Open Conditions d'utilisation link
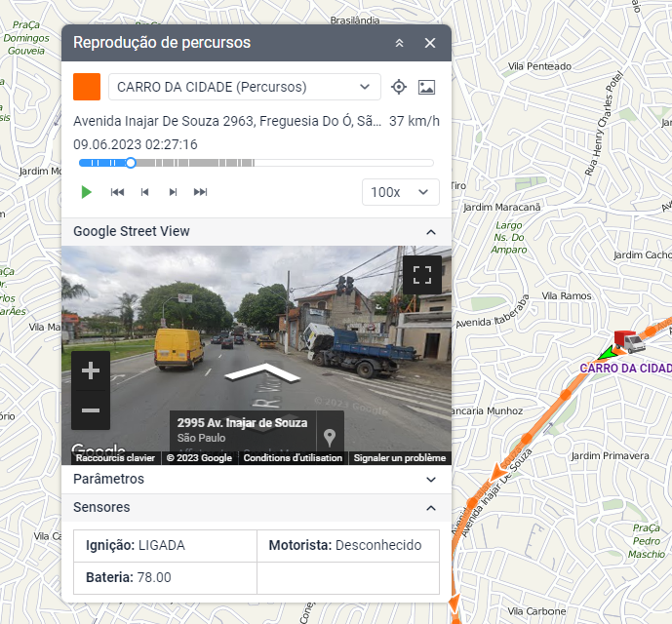This screenshot has height=624, width=672. coord(293,457)
